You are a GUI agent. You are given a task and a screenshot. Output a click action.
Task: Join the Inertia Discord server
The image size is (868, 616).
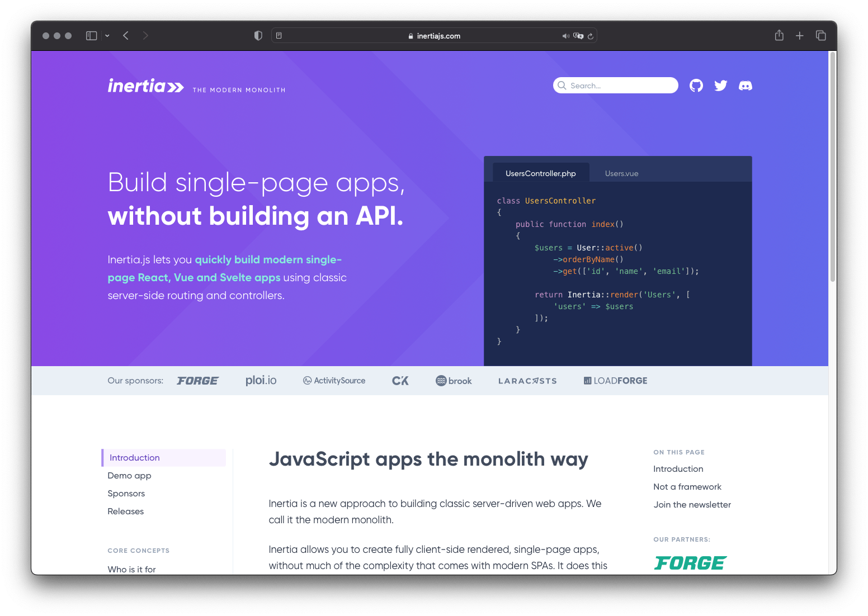pyautogui.click(x=745, y=85)
